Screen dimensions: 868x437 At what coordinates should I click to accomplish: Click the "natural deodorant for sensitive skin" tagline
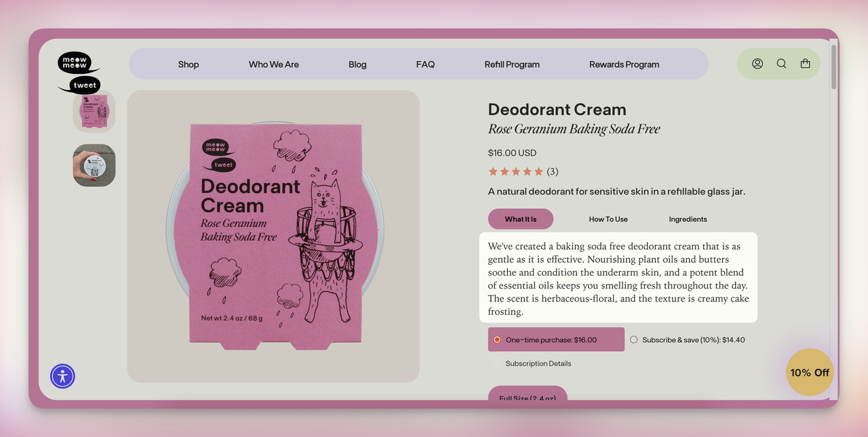(x=616, y=192)
